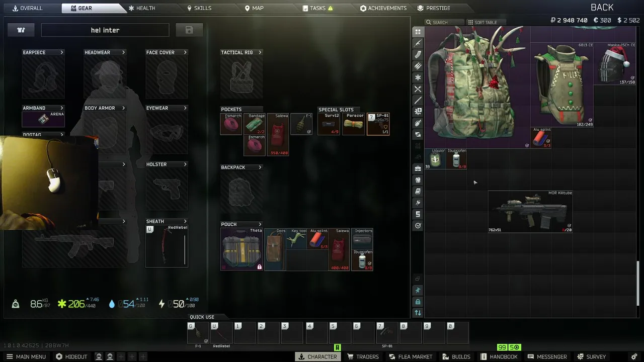The height and width of the screenshot is (362, 644).
Task: Select the first character profile icon in bottom bar
Action: 99,356
